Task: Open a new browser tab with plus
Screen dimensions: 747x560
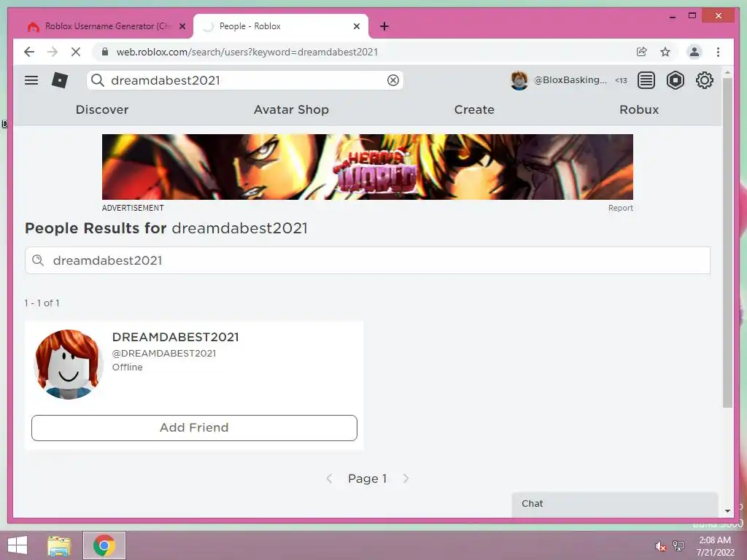Action: (384, 27)
